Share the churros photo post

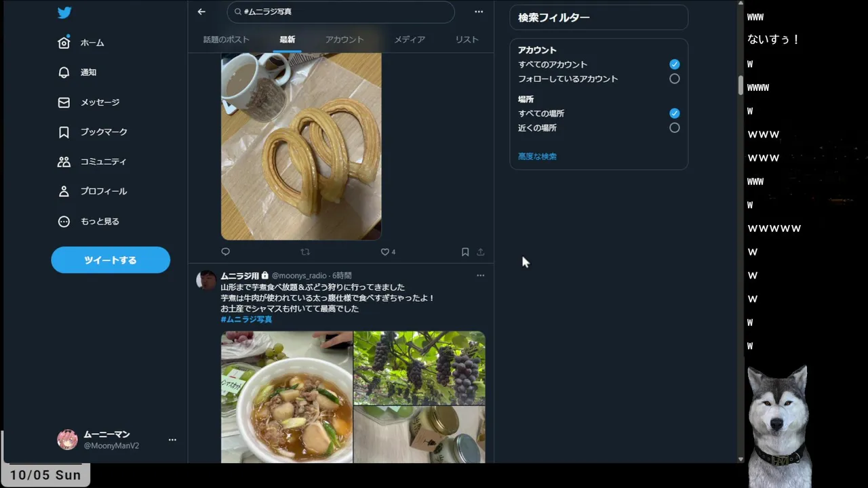click(x=481, y=251)
